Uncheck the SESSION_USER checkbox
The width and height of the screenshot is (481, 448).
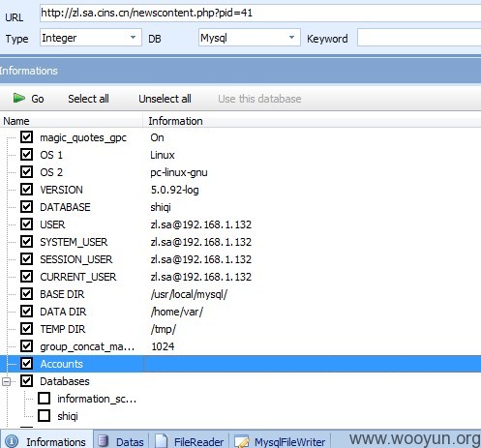(x=26, y=259)
